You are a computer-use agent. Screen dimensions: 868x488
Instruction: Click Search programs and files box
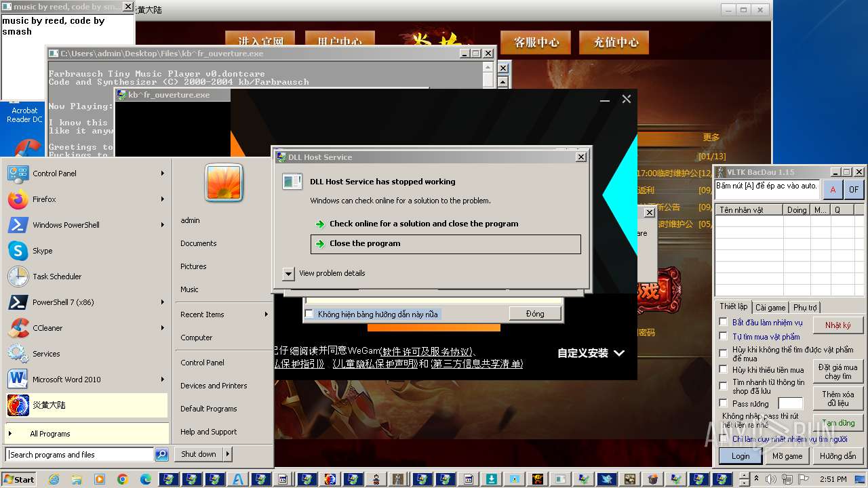[79, 455]
